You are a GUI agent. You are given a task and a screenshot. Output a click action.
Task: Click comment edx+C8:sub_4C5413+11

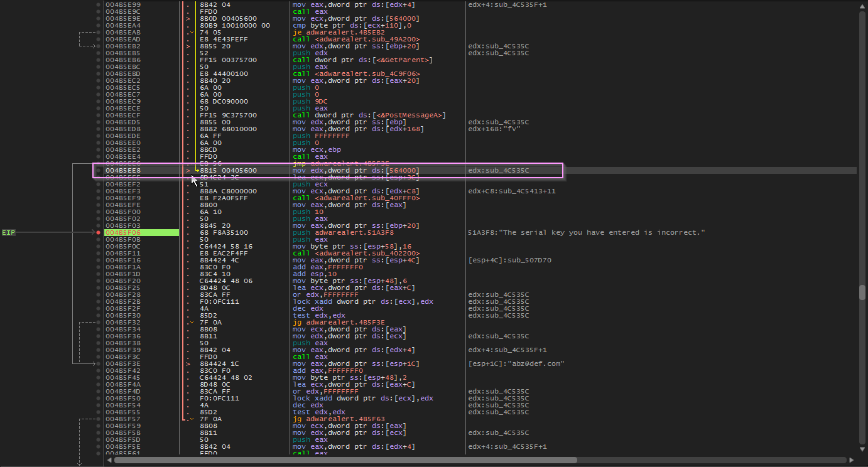512,191
